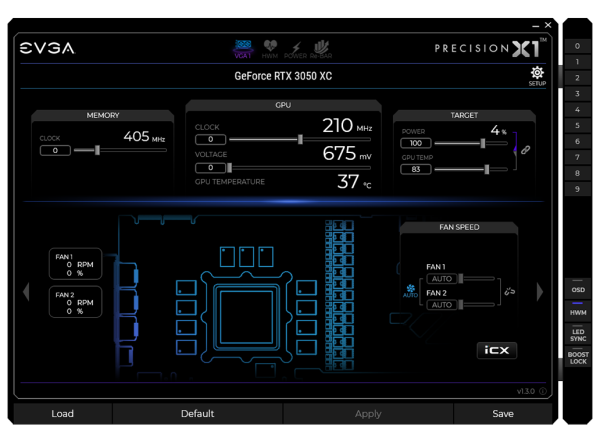Go to next panel with right arrow
The width and height of the screenshot is (600, 427).
pyautogui.click(x=540, y=292)
